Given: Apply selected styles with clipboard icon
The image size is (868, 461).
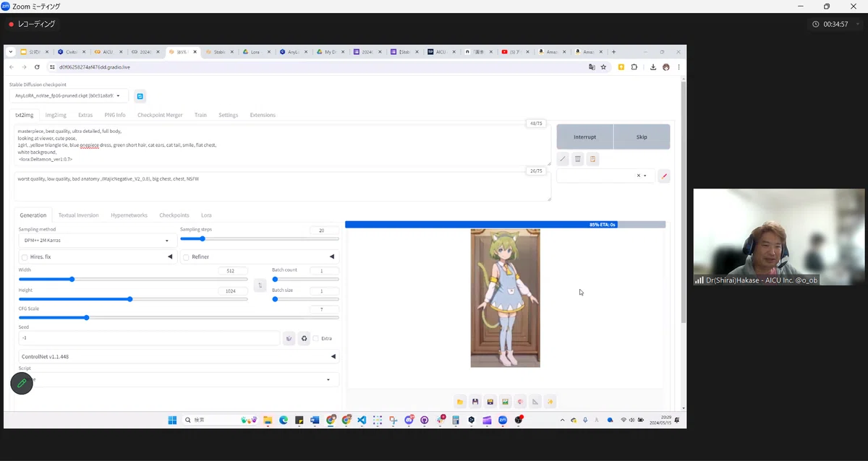Looking at the screenshot, I should (x=593, y=159).
